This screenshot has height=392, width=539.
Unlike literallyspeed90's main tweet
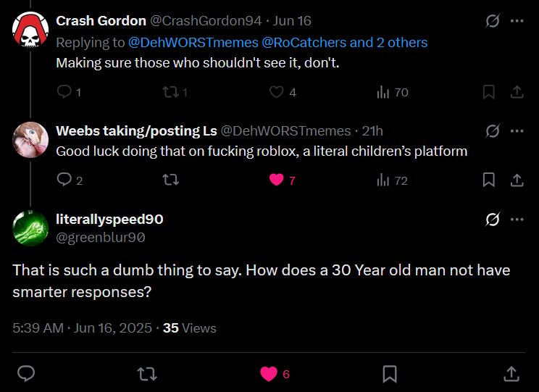[x=269, y=374]
